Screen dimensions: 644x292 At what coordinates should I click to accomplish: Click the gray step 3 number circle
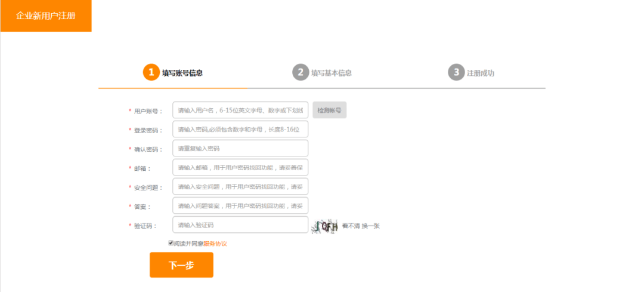click(x=456, y=73)
